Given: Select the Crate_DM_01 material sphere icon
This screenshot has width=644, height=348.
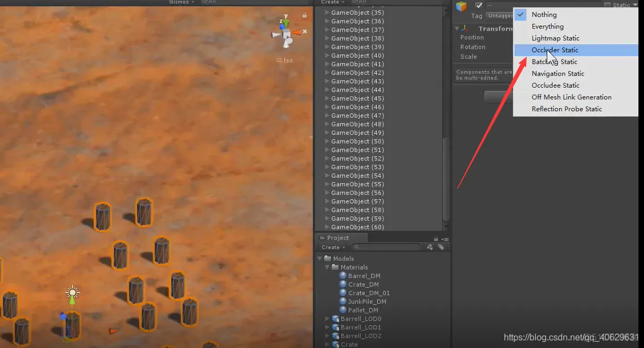Looking at the screenshot, I should [x=343, y=292].
